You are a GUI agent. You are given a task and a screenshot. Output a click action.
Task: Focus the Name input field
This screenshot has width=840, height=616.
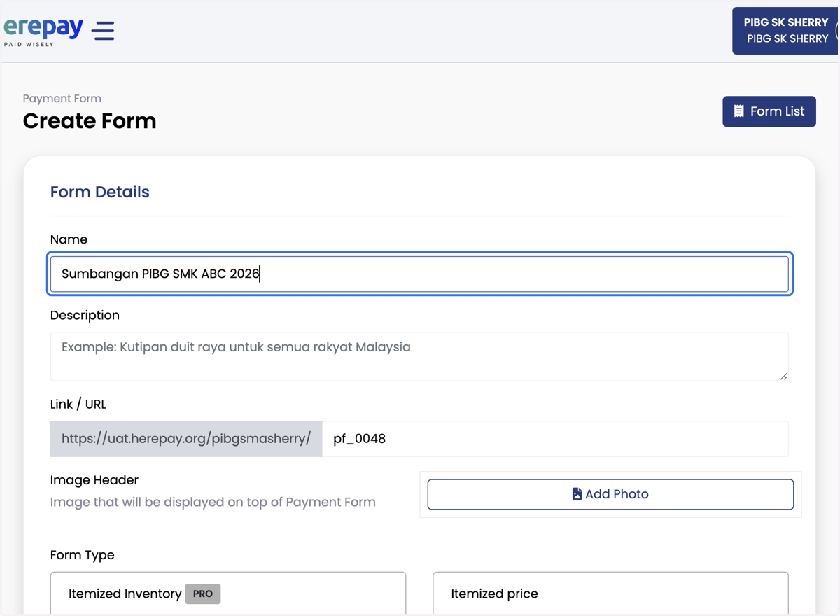point(419,274)
